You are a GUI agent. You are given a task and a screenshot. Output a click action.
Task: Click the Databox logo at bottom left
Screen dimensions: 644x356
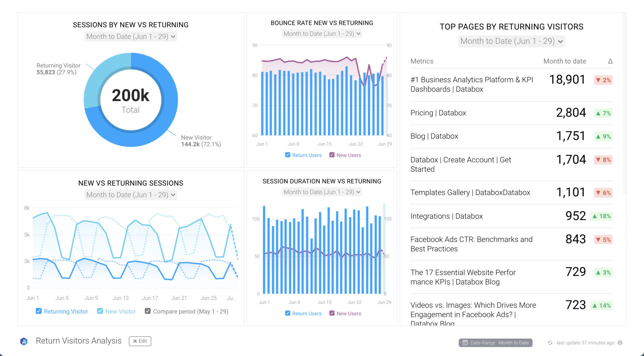tap(24, 341)
